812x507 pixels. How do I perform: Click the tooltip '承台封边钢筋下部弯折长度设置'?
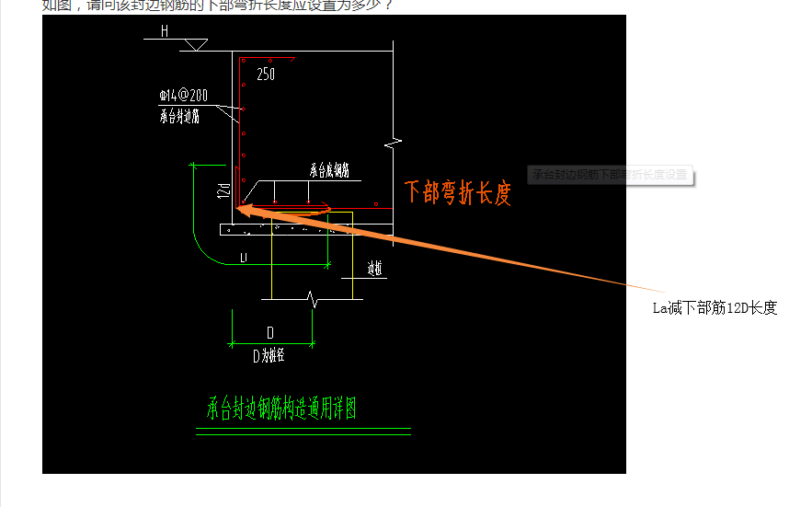click(x=610, y=175)
